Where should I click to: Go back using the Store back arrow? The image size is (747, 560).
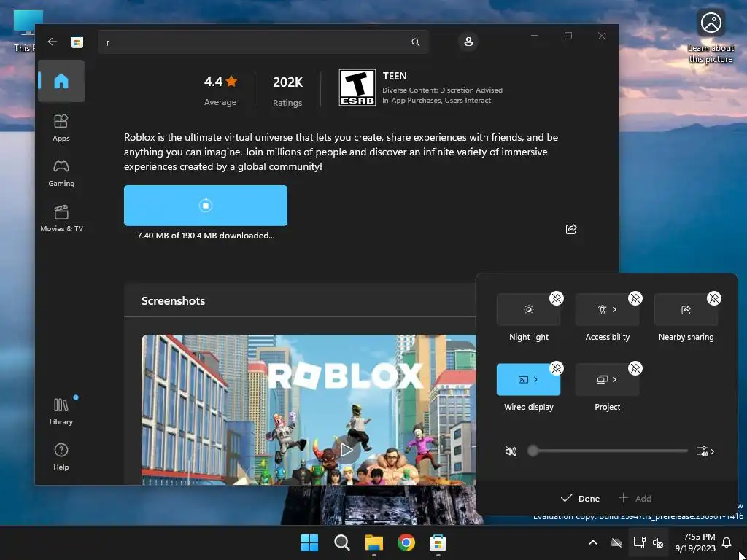[53, 42]
